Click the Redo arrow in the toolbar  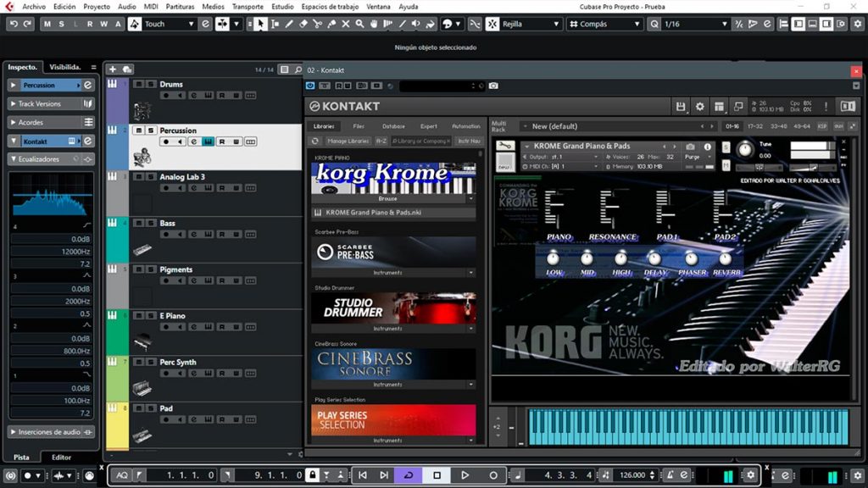pos(27,24)
